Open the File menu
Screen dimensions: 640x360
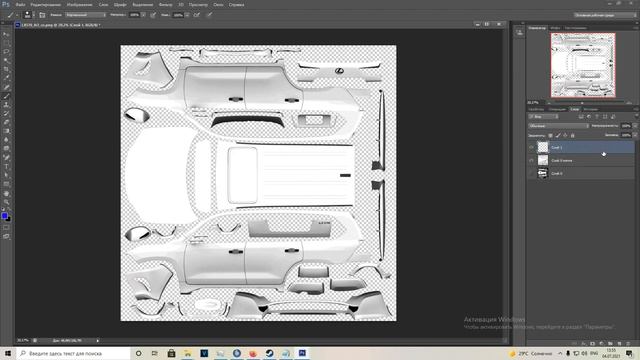point(20,4)
